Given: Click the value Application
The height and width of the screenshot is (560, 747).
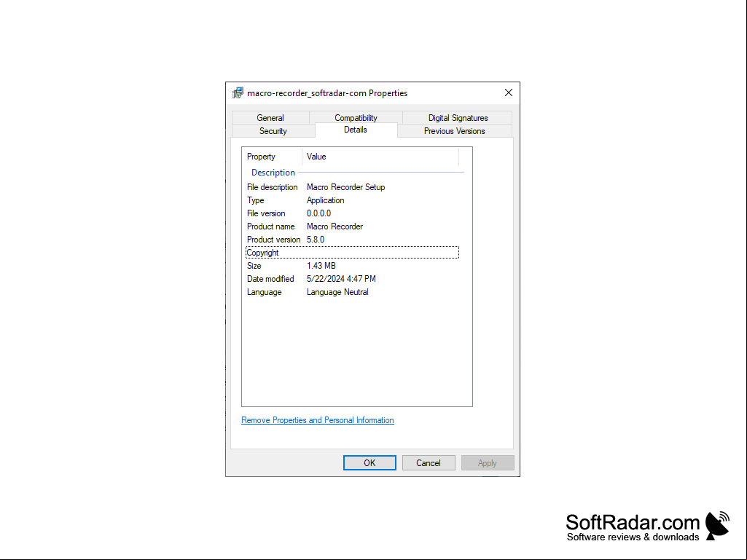Looking at the screenshot, I should pos(325,200).
